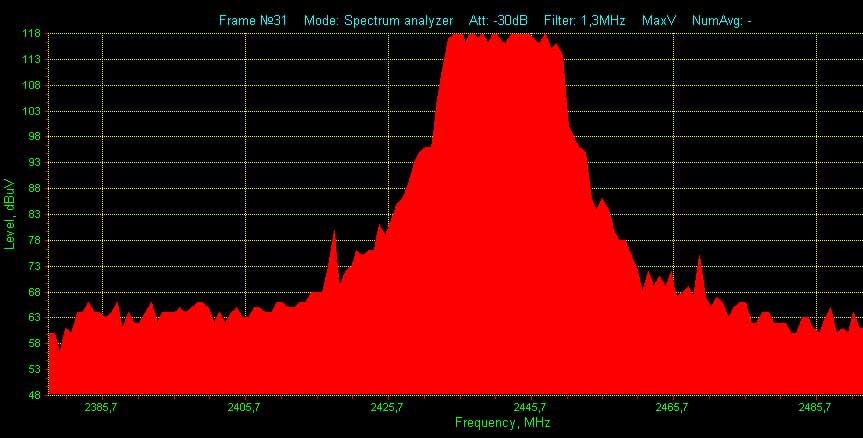Screen dimensions: 863x438
Task: Click the Frequency, MHz axis title
Action: 502,423
